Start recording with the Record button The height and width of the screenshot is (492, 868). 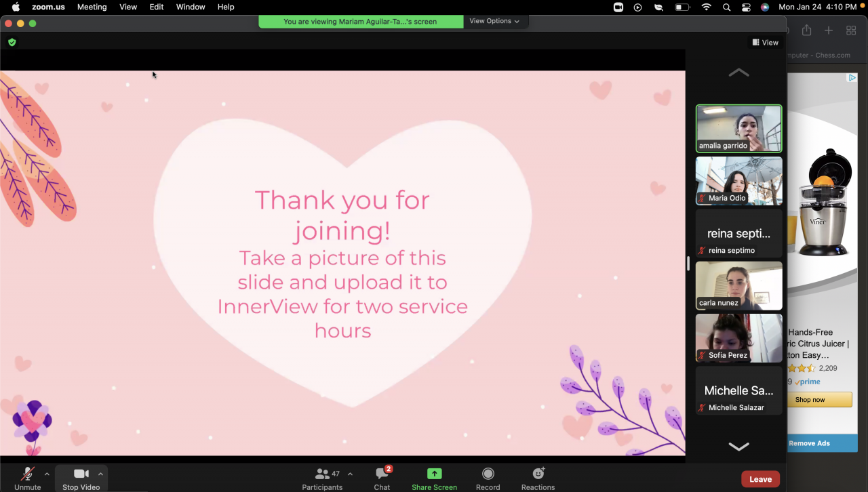[488, 478]
